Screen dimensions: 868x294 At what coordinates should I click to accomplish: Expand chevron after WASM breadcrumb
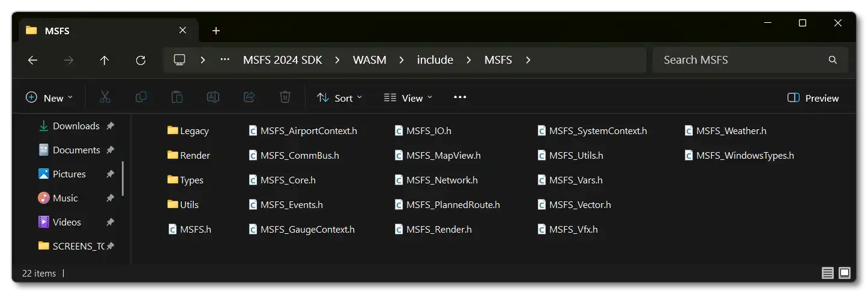[x=402, y=60]
